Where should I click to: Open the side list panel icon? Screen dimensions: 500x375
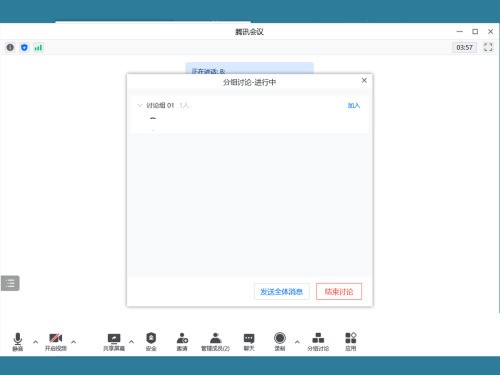[10, 283]
